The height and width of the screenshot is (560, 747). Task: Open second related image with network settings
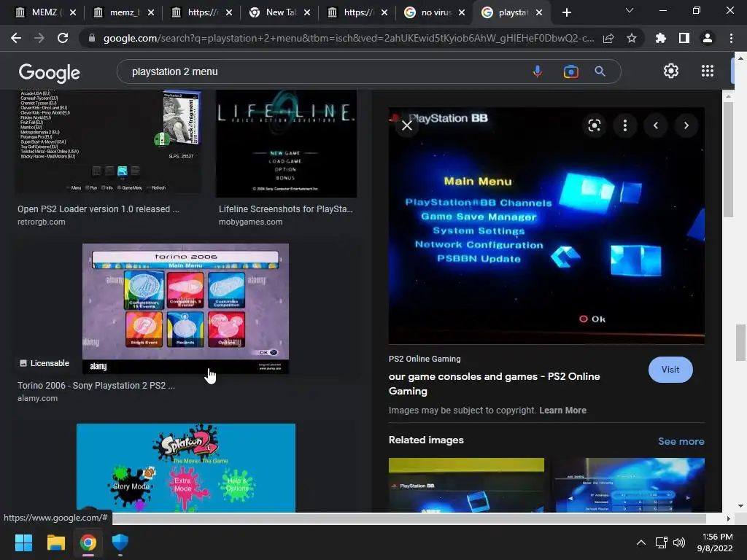(x=628, y=485)
